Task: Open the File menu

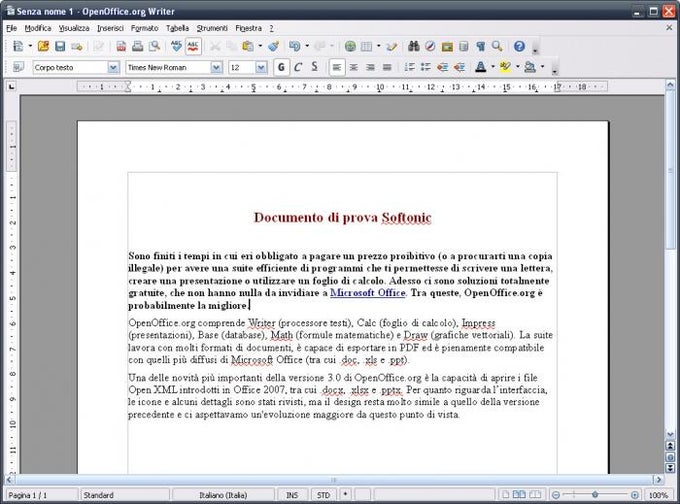Action: click(x=12, y=28)
